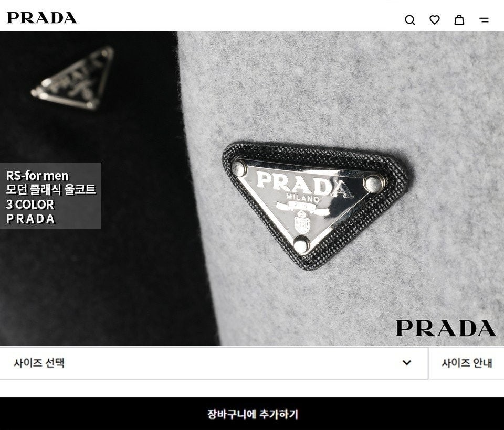The image size is (504, 430).
Task: Click the 3 COLOR label in caption
Action: click(x=30, y=204)
